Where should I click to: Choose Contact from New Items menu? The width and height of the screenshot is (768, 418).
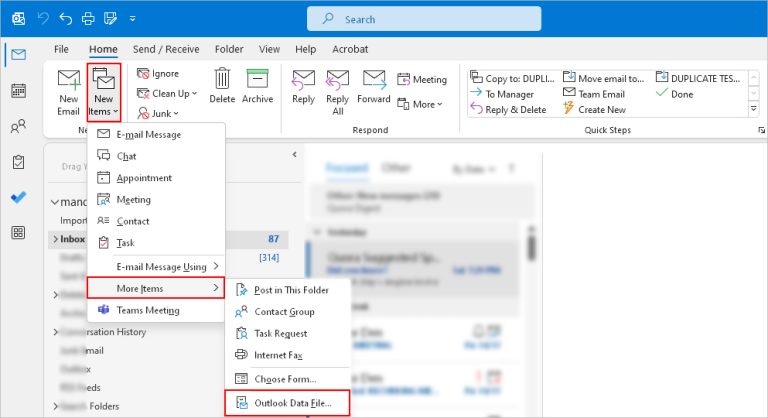point(156,221)
